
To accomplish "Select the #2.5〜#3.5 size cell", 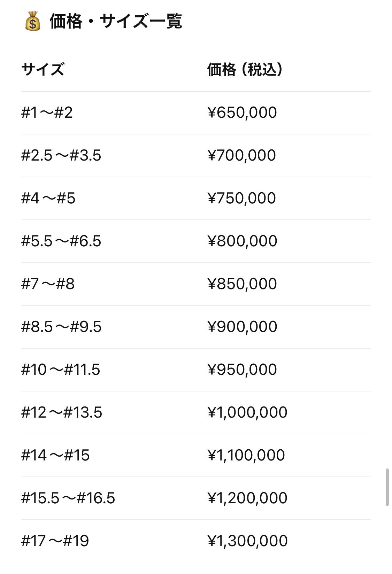I will tap(61, 155).
